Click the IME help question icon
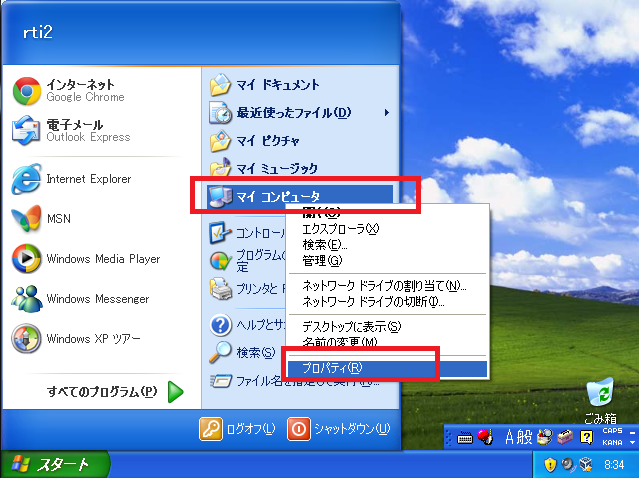Image resolution: width=639 pixels, height=478 pixels. click(x=586, y=437)
